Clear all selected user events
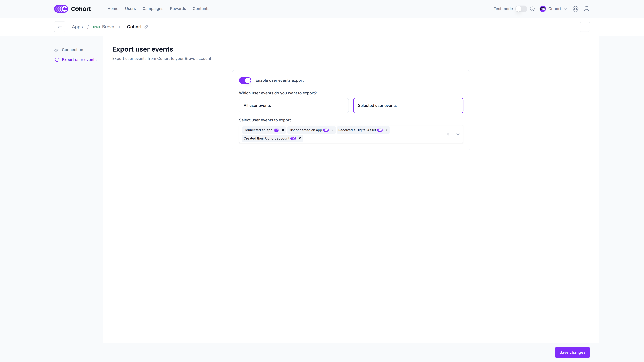 448,134
